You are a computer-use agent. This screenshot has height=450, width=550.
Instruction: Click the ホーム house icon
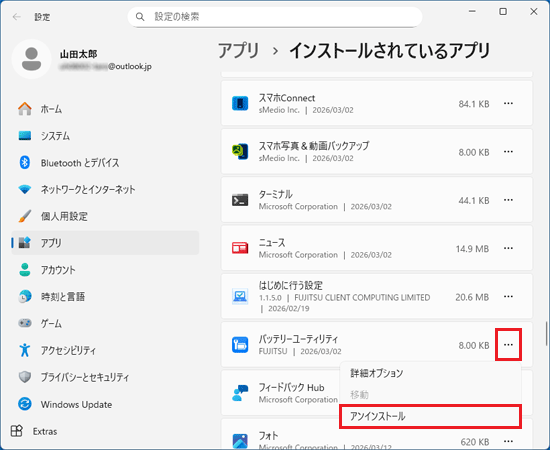(25, 109)
